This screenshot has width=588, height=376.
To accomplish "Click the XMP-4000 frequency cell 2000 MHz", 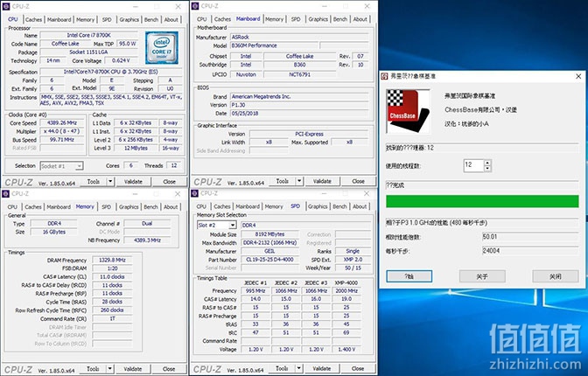I will pos(346,291).
